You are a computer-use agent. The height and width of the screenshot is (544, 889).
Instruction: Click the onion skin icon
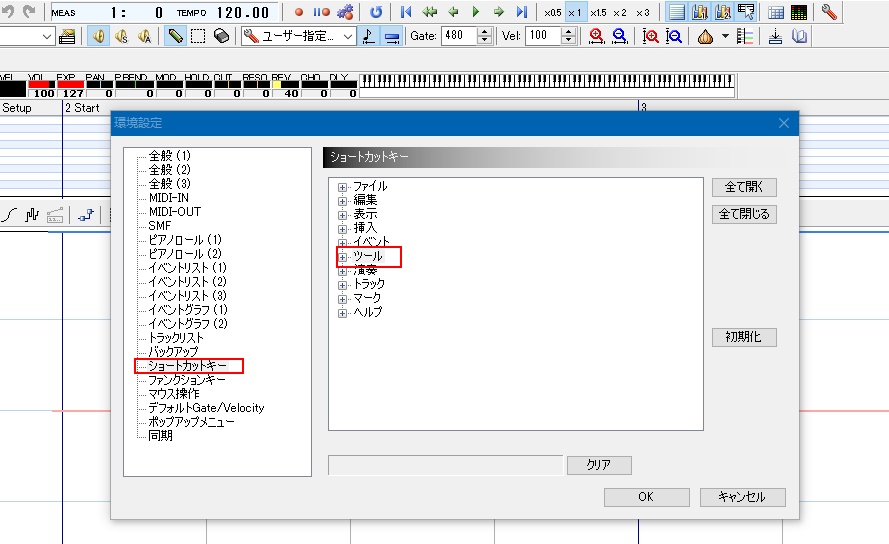point(705,37)
